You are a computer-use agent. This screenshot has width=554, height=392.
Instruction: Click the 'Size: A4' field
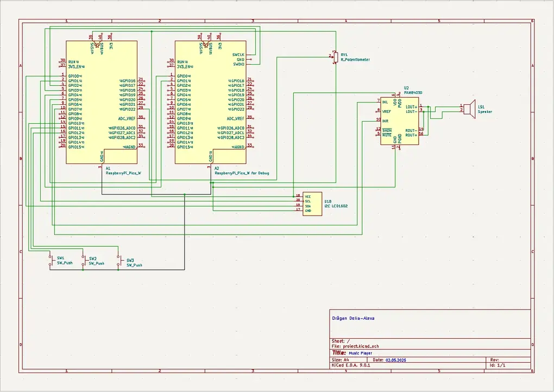pyautogui.click(x=340, y=360)
